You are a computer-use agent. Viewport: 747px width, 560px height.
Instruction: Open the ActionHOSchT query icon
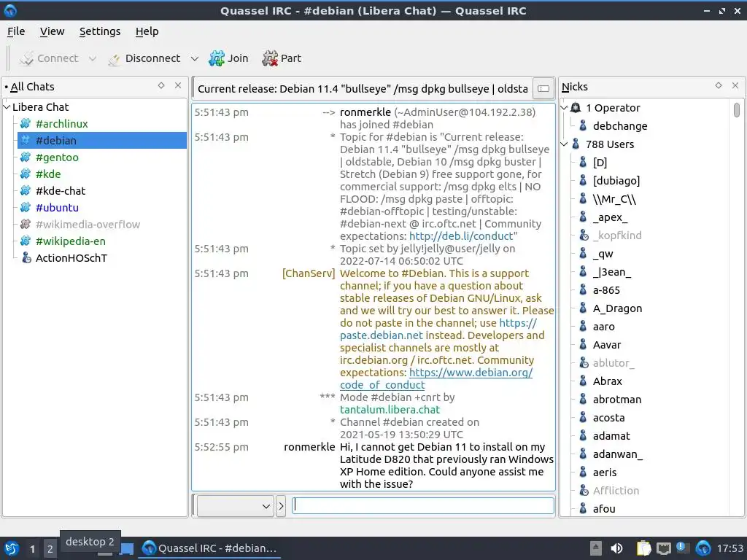coord(26,257)
